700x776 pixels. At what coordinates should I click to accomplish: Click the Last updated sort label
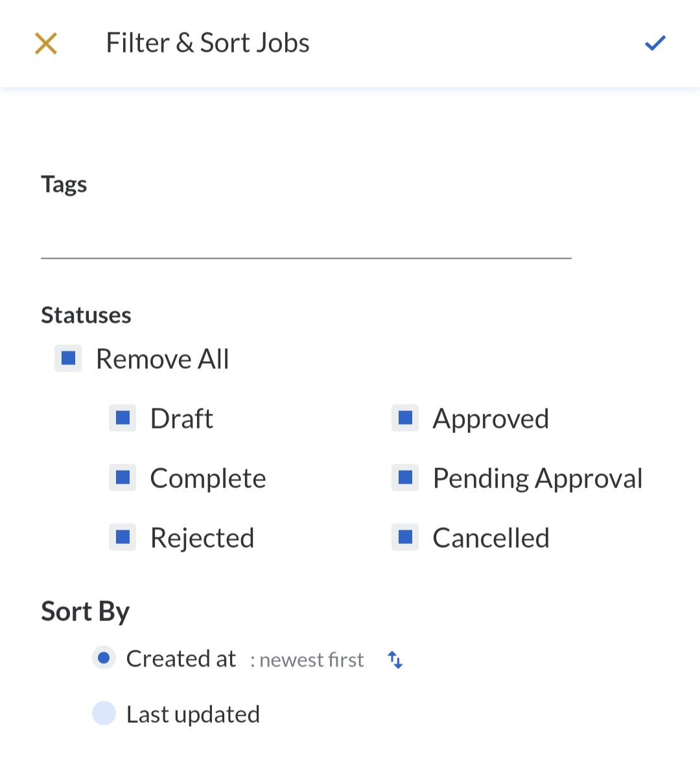[192, 714]
